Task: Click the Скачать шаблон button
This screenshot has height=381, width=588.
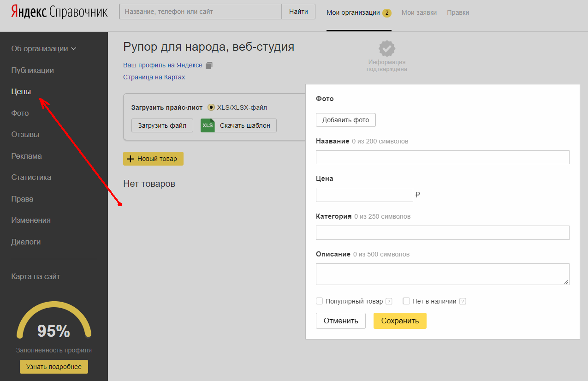Action: (238, 125)
